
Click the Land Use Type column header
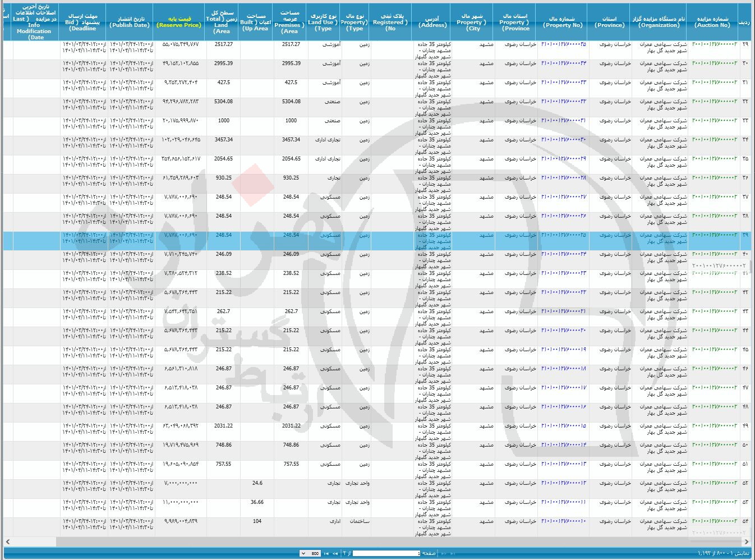[x=324, y=22]
